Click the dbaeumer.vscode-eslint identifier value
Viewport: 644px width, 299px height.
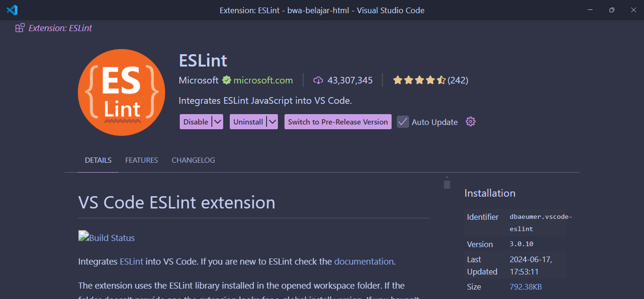541,223
